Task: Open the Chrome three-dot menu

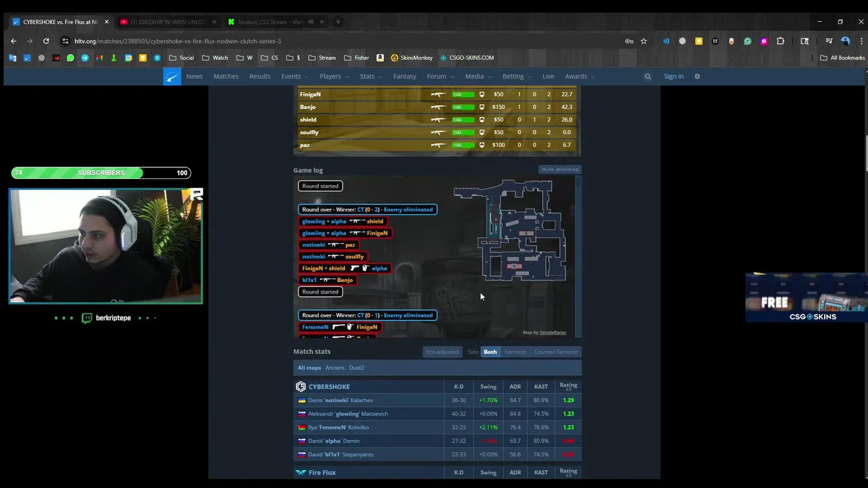Action: (x=861, y=41)
